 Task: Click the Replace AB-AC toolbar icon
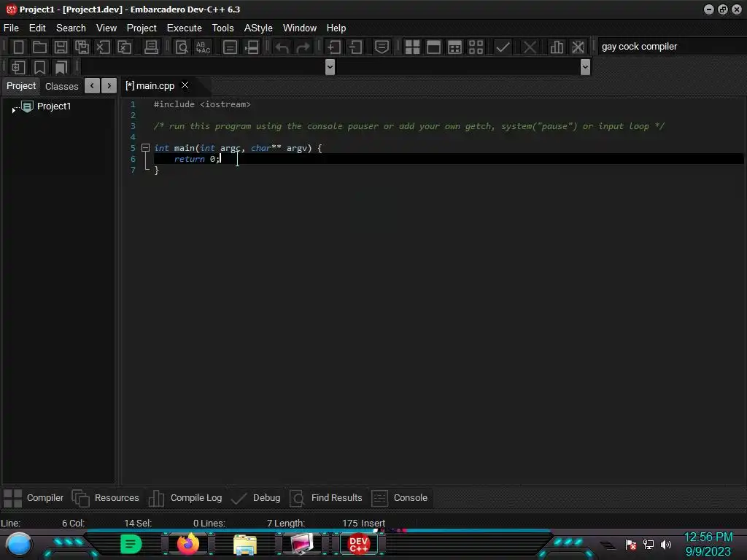tap(203, 47)
